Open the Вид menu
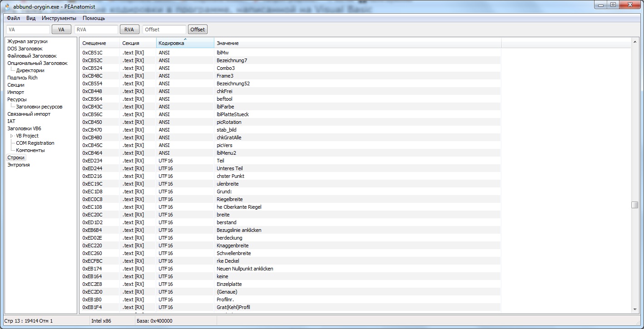 tap(31, 18)
